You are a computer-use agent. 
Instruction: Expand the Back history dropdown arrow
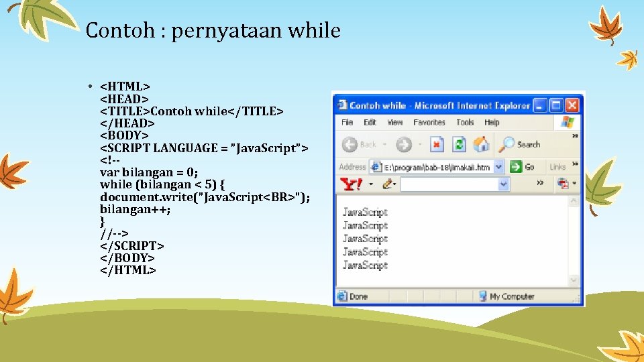[x=385, y=145]
